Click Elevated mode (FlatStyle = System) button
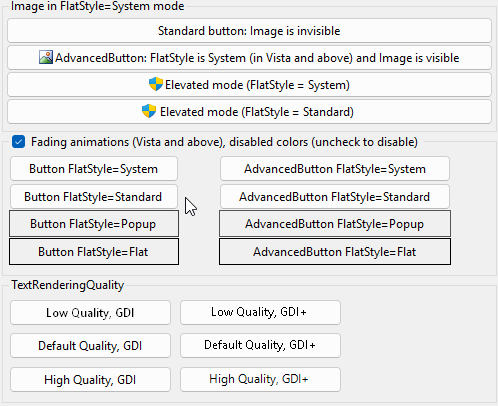Screen dimensions: 498x406 [249, 85]
